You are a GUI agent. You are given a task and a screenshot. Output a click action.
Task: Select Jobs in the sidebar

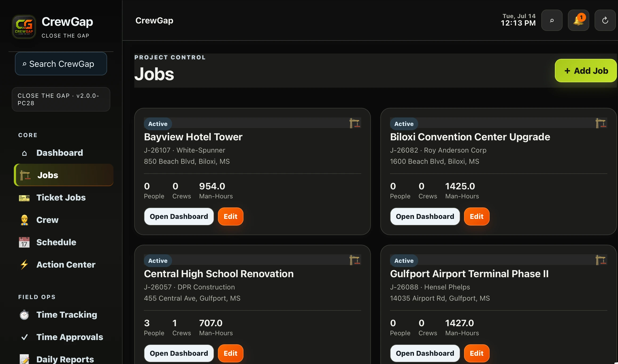(x=64, y=175)
